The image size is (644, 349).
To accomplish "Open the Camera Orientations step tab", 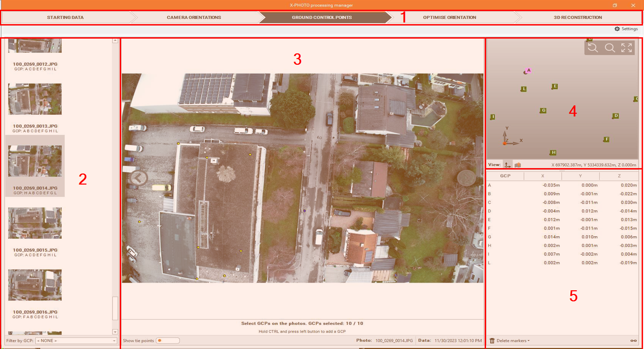I will click(194, 17).
